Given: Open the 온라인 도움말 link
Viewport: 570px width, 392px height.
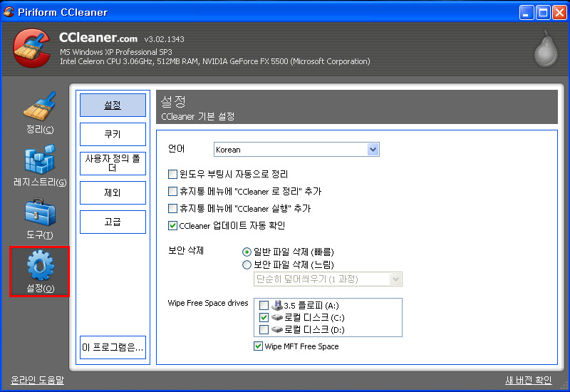Looking at the screenshot, I should 38,380.
